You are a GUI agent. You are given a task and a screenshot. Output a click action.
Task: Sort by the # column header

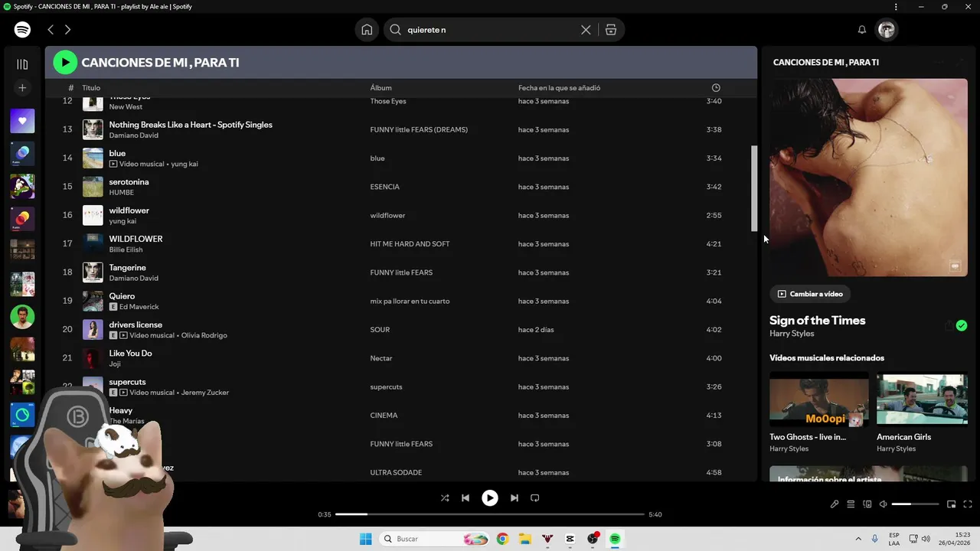tap(71, 88)
